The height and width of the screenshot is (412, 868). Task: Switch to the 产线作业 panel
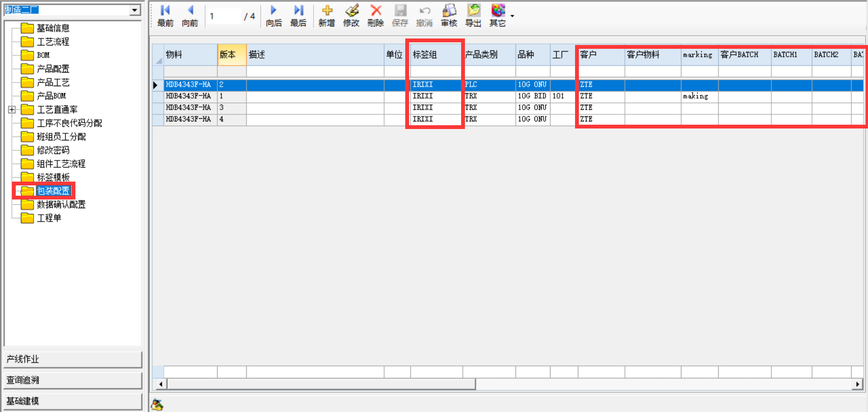[x=73, y=359]
